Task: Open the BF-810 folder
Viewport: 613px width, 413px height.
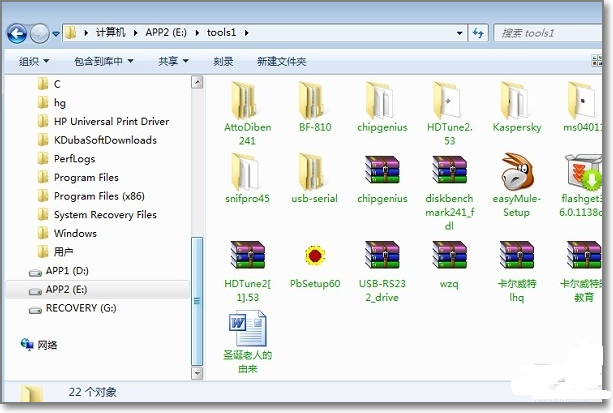Action: 315,106
